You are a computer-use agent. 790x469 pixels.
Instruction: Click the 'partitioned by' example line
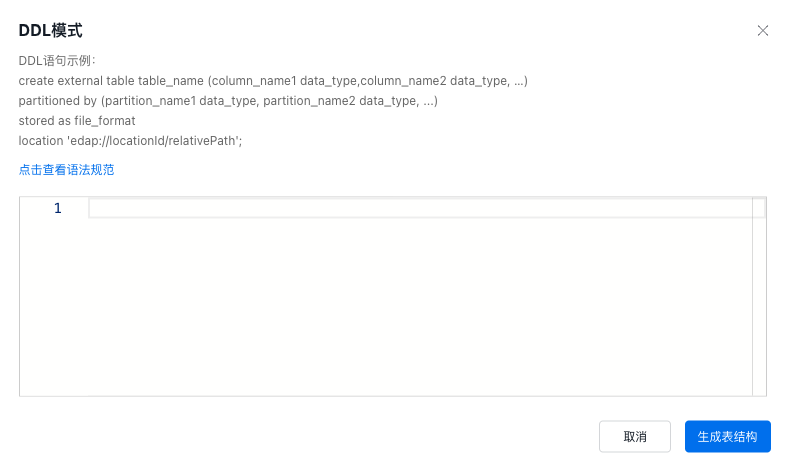228,101
